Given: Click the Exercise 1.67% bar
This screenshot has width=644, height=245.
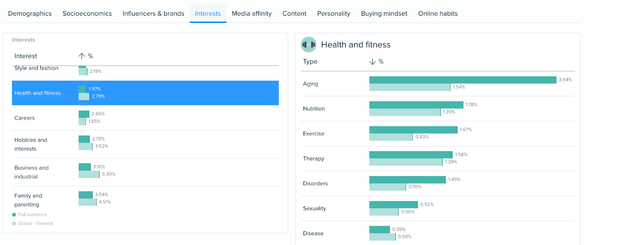Looking at the screenshot, I should point(413,130).
